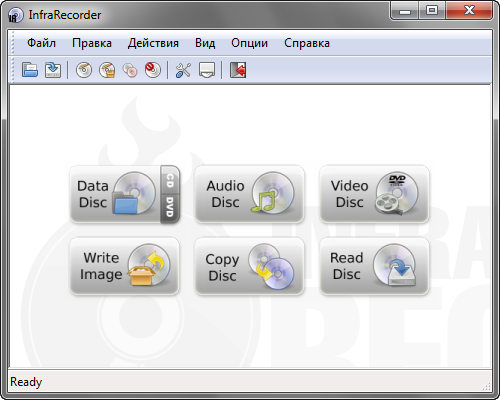Viewport: 500px width, 400px height.
Task: Click the Read Disc button
Action: pos(374,266)
